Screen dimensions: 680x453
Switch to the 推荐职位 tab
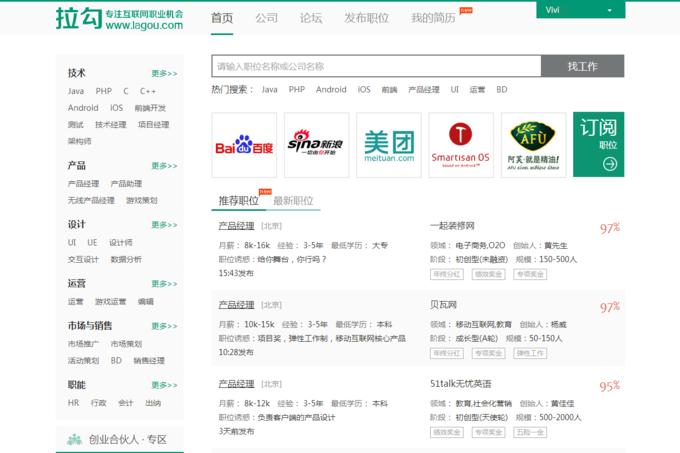click(x=239, y=201)
